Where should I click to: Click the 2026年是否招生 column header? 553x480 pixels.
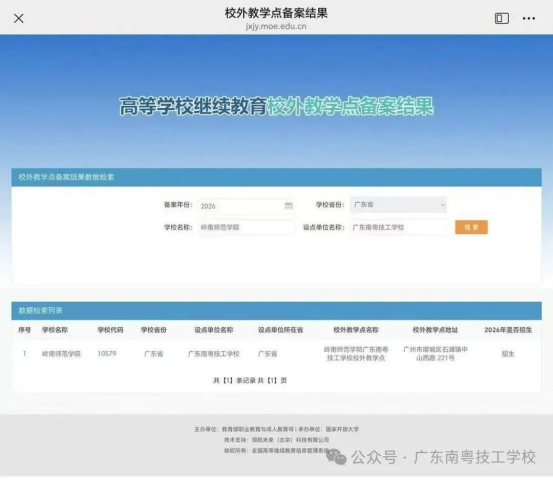[508, 330]
